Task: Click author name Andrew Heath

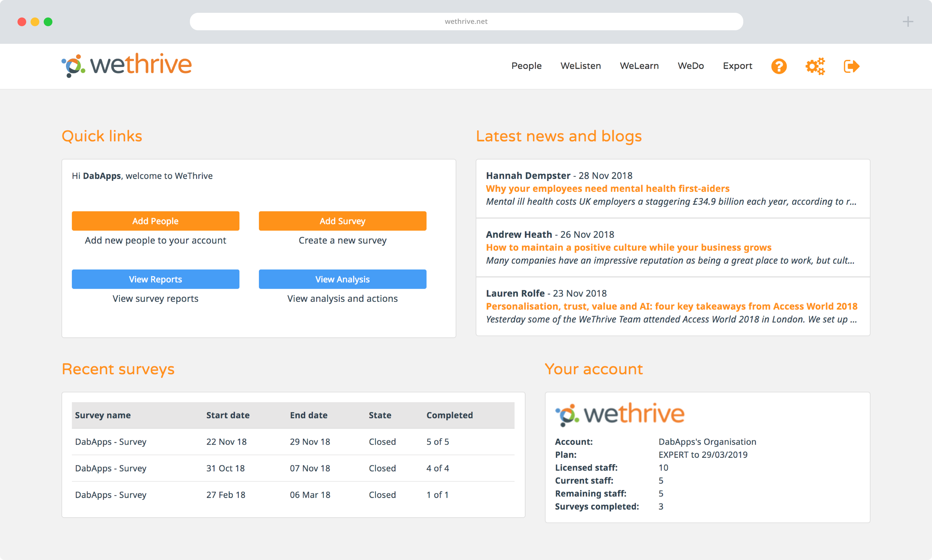Action: pyautogui.click(x=519, y=234)
